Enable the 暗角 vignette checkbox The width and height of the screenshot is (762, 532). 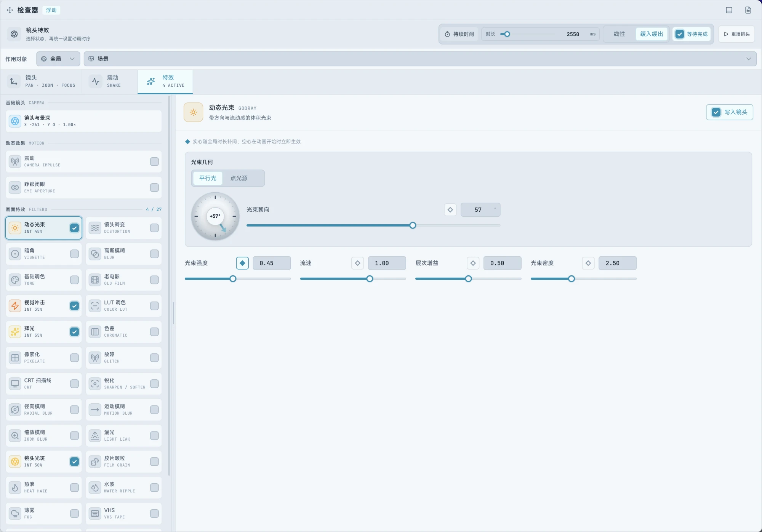(x=74, y=254)
